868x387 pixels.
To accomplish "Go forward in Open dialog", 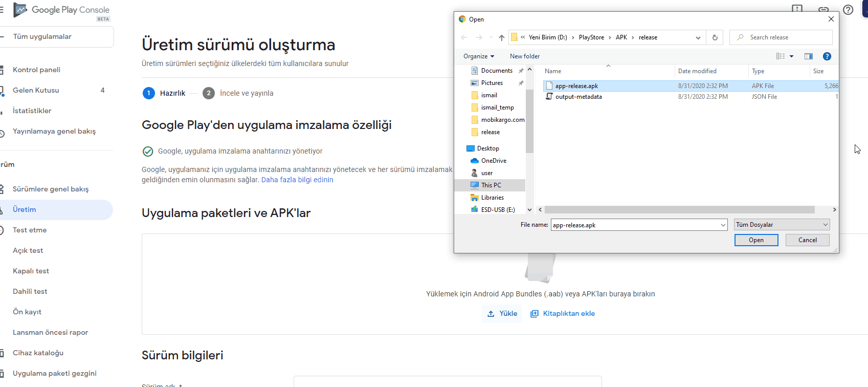I will (479, 37).
